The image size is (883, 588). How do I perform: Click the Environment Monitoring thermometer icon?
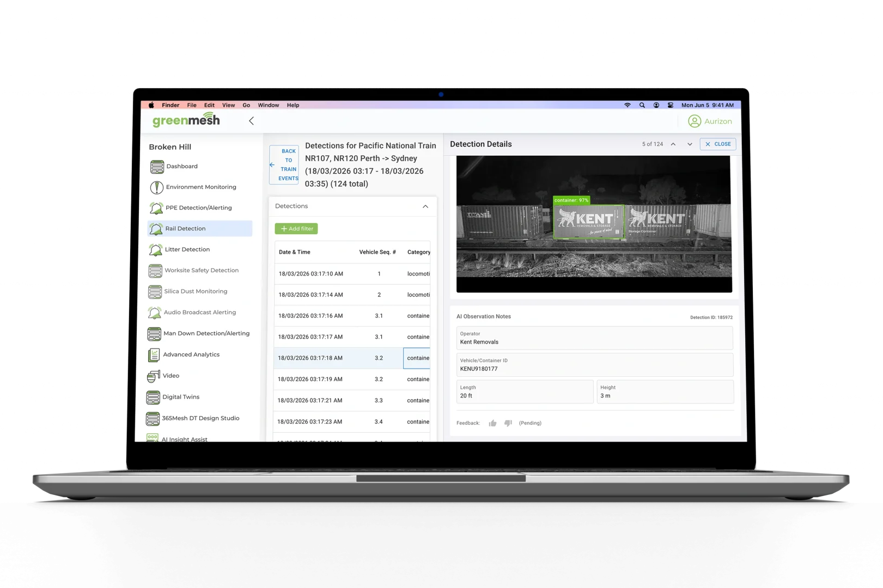point(156,187)
